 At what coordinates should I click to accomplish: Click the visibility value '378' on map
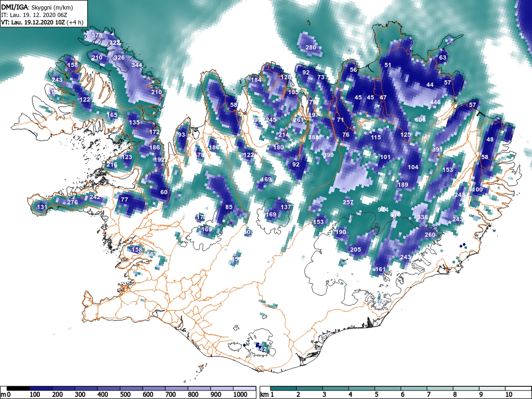pos(97,35)
